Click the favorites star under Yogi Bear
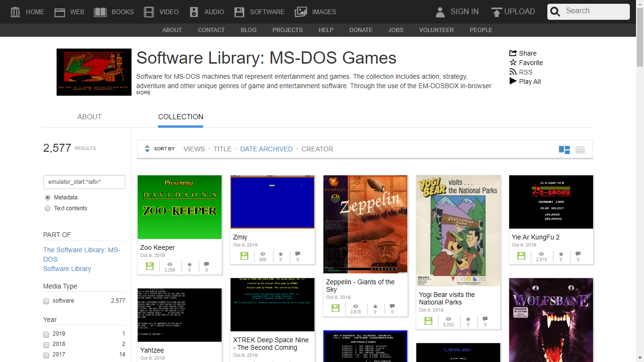Screen dimensions: 644x362 [468, 319]
